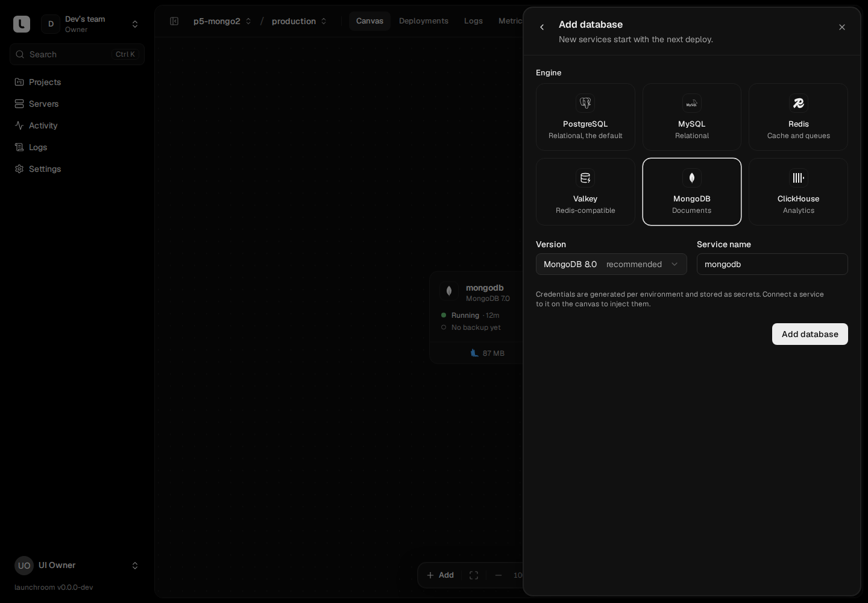Viewport: 868px width, 603px height.
Task: View Logs in the sidebar
Action: (77, 147)
